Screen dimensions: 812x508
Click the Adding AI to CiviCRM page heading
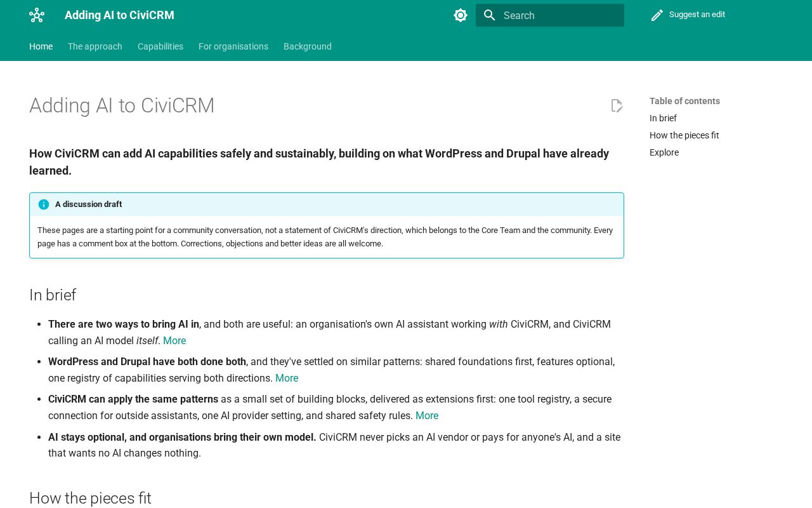click(122, 105)
